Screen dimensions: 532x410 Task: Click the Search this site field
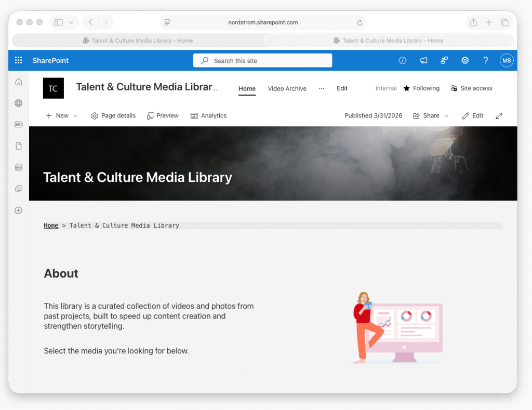[262, 61]
